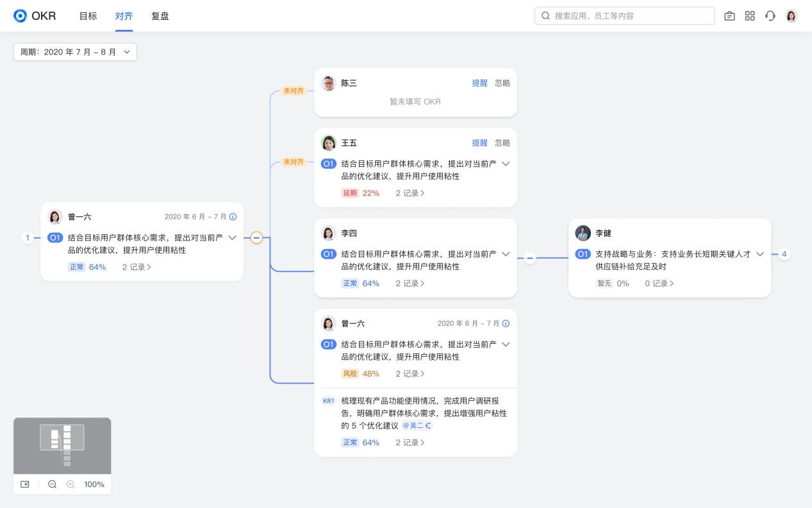Expand 王五's O1 objective chevron
Screen dimensions: 812x508
click(506, 164)
